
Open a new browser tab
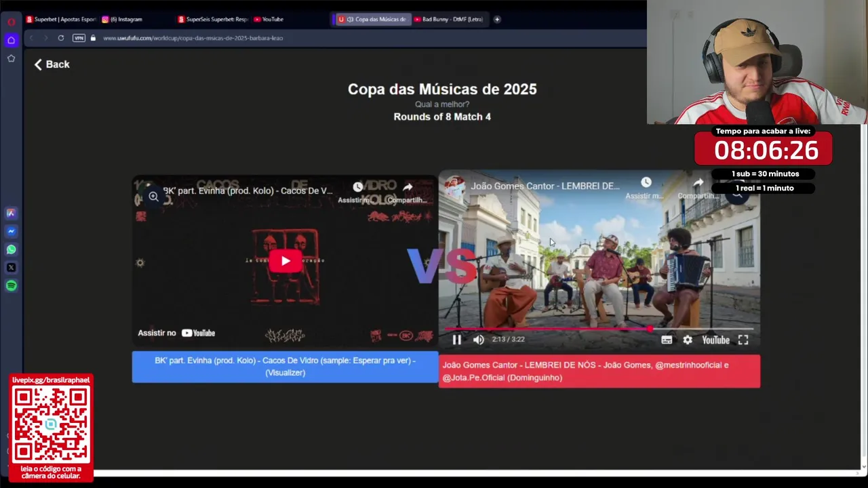coord(497,19)
